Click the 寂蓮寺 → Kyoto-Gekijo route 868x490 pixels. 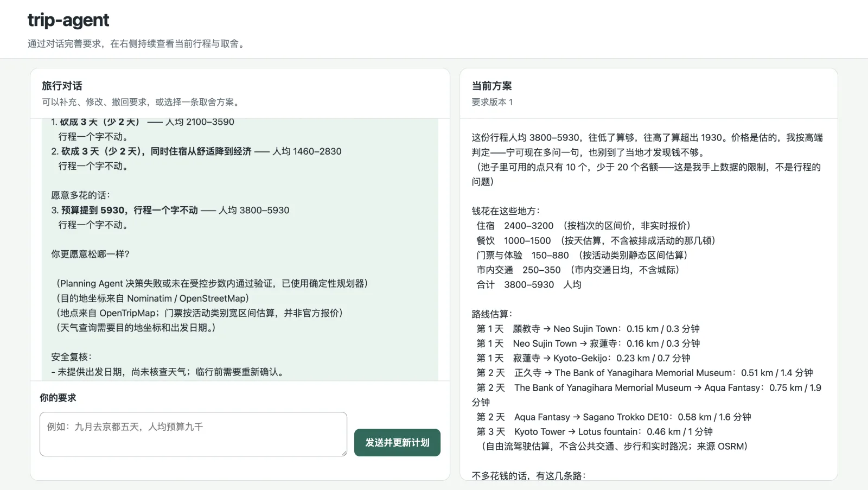tap(583, 358)
